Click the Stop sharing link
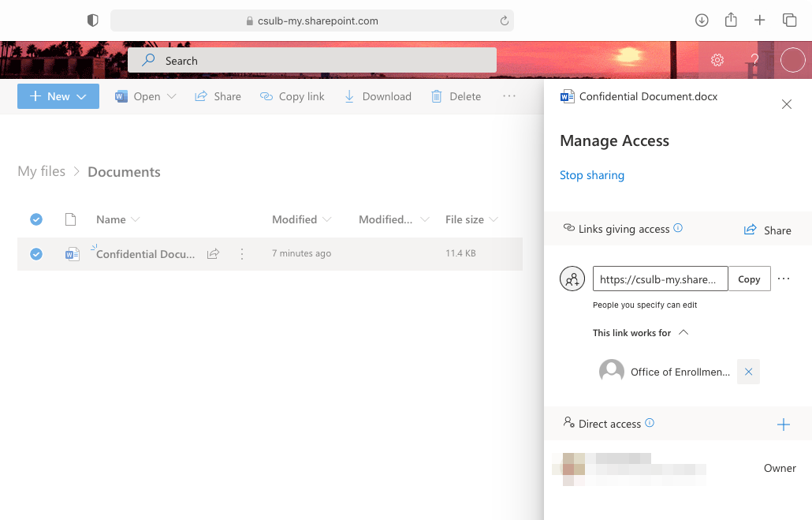The width and height of the screenshot is (812, 520). tap(591, 175)
